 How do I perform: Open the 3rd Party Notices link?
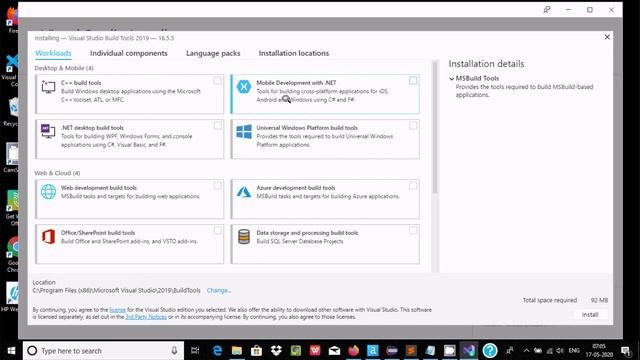pos(146,317)
